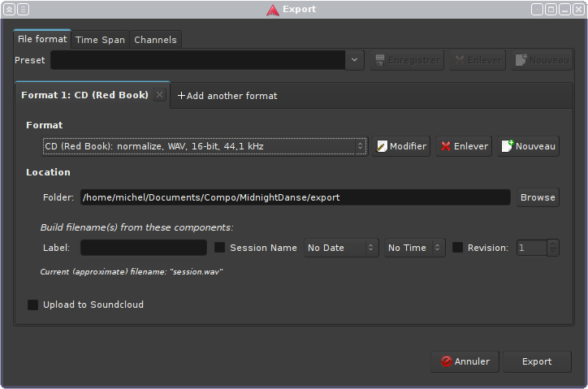Toggle the Session Name checkbox

coord(220,247)
